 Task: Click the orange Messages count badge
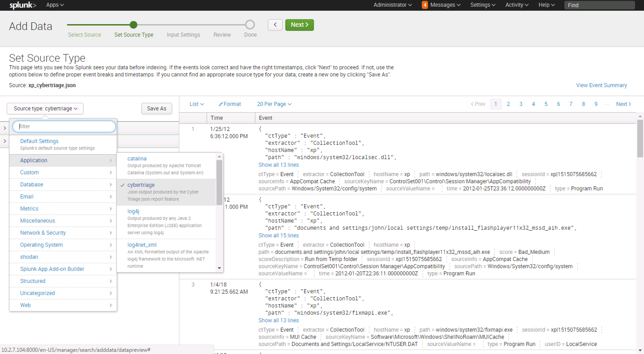pyautogui.click(x=425, y=5)
